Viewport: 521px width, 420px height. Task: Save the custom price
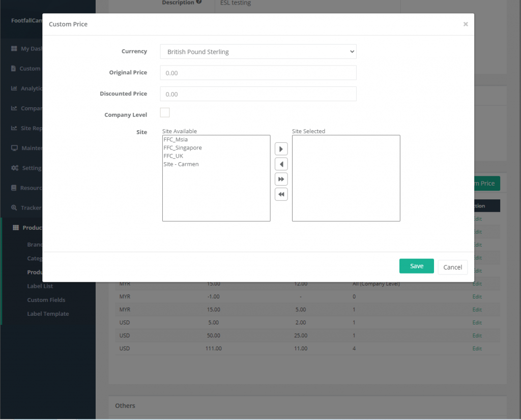coord(416,266)
